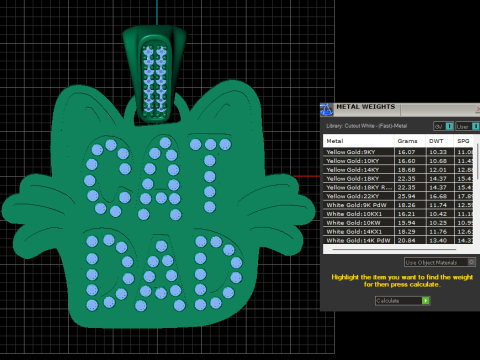Sort by the DWT column header
The height and width of the screenshot is (360, 480).
(x=439, y=141)
